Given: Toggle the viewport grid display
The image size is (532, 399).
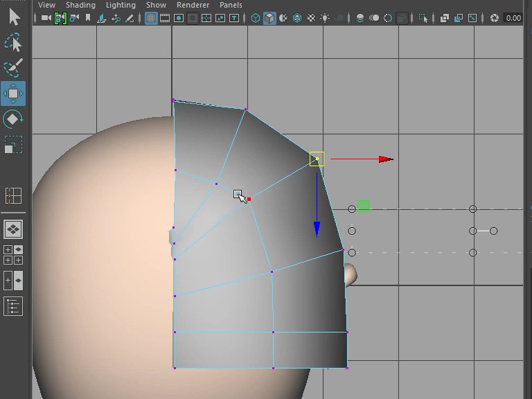Looking at the screenshot, I should pos(151,18).
